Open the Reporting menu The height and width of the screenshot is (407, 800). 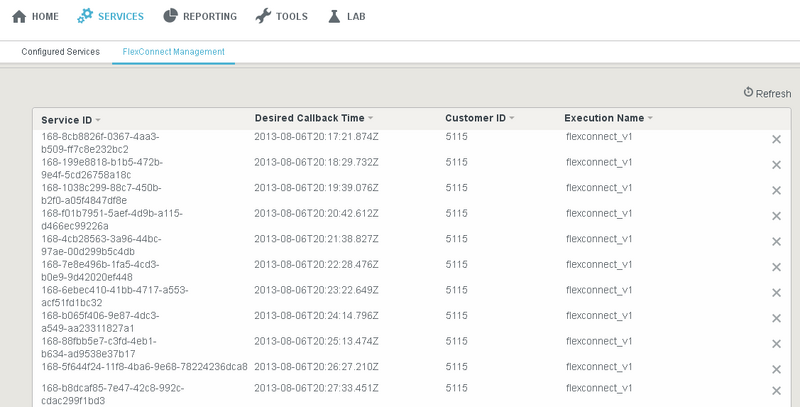pyautogui.click(x=200, y=16)
